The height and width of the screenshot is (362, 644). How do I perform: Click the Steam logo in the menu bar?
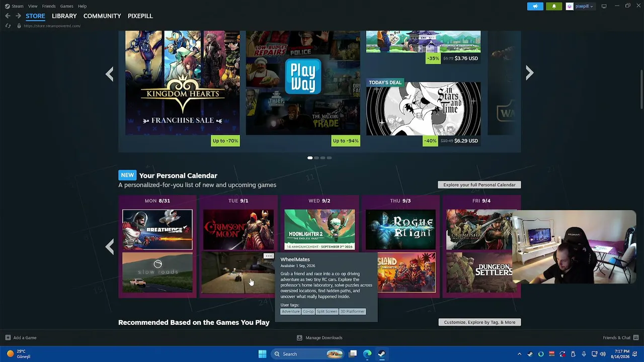tap(7, 6)
